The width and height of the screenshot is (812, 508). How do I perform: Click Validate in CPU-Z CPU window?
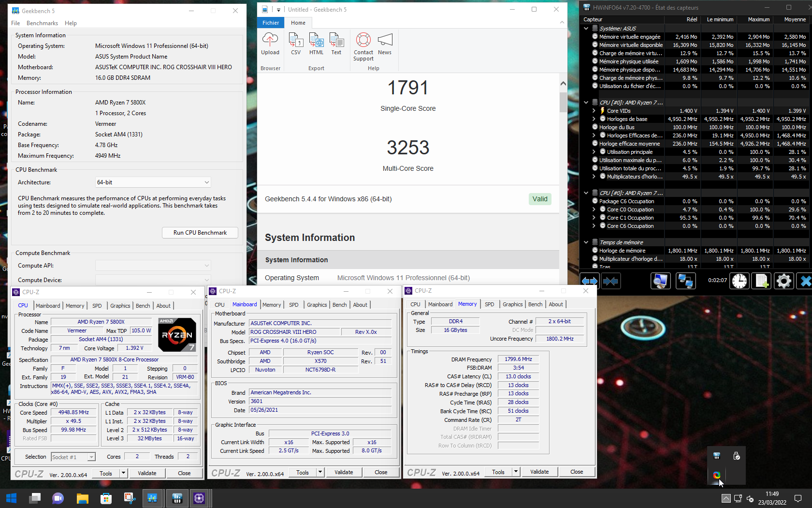click(x=147, y=473)
